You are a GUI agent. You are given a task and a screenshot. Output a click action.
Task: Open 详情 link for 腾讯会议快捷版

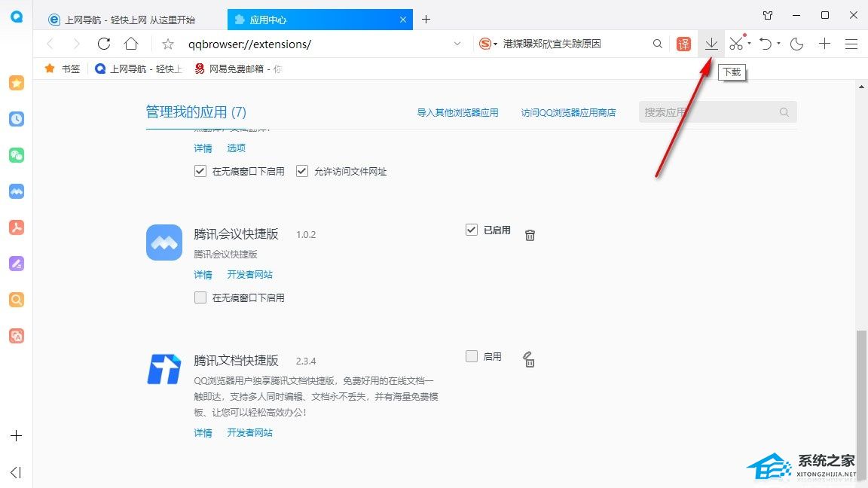tap(203, 274)
